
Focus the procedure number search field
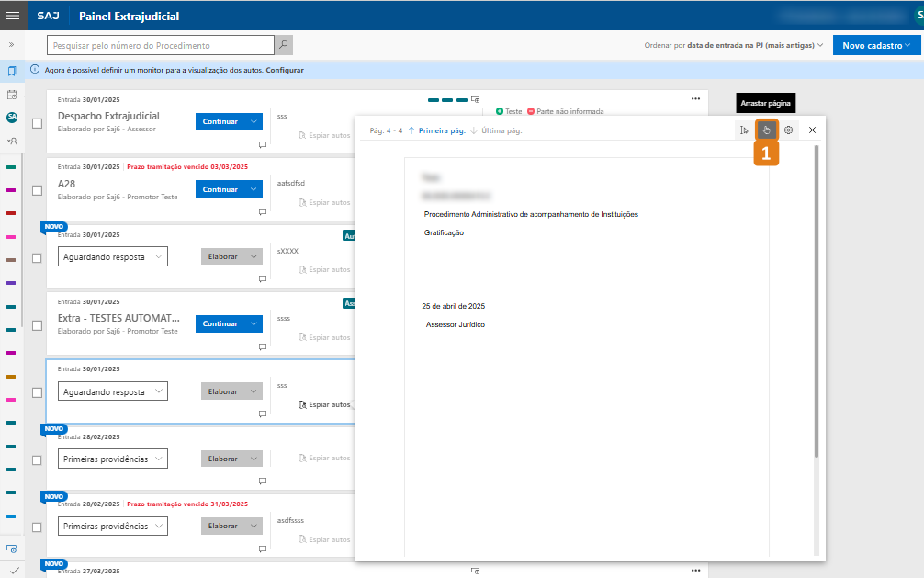[161, 45]
